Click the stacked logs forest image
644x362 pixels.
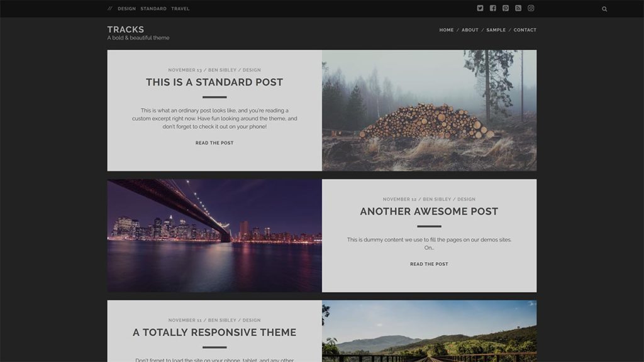coord(429,111)
